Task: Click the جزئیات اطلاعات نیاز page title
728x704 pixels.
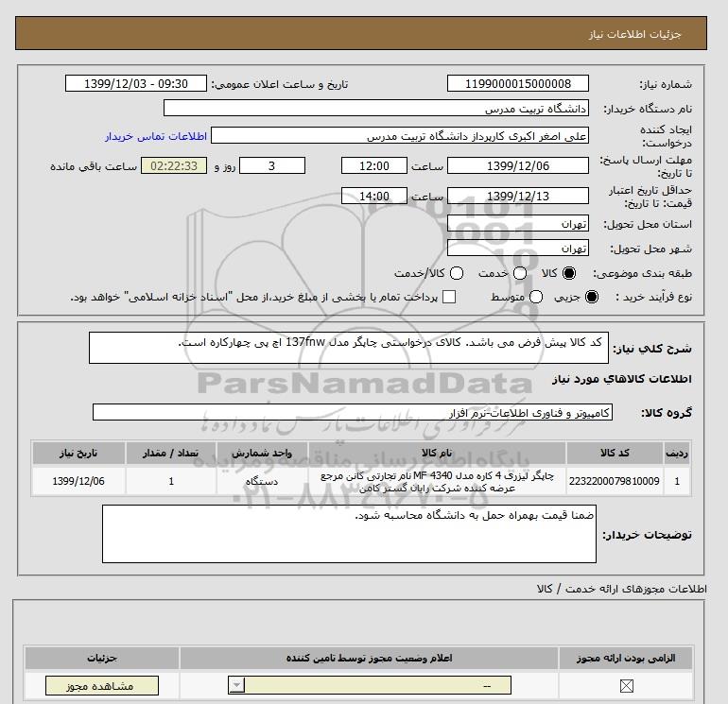Action: click(634, 34)
